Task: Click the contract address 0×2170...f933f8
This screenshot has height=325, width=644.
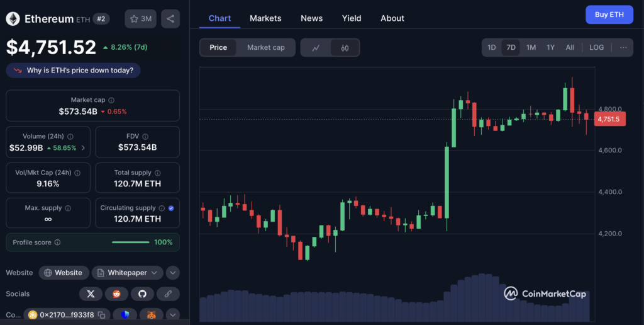Action: [x=67, y=315]
